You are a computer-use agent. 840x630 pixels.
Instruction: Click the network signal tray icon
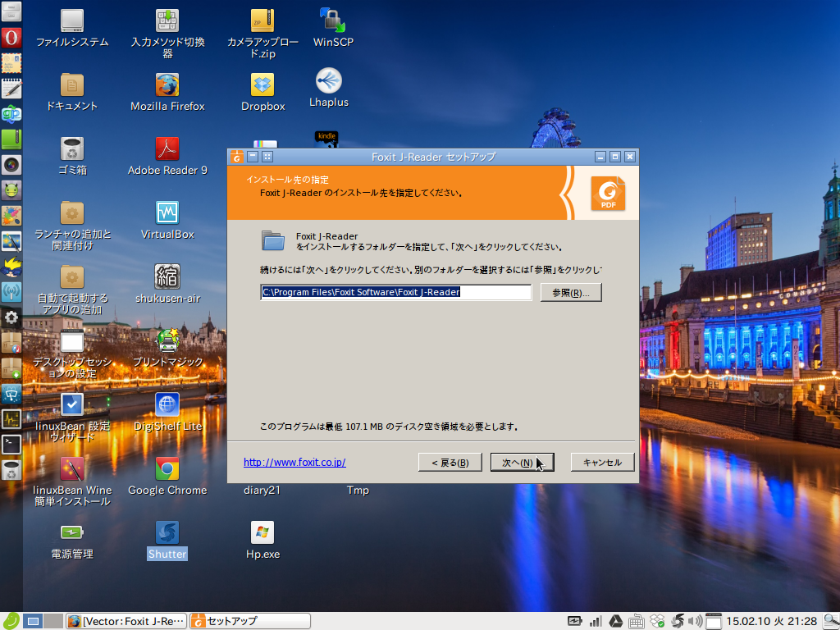[596, 622]
